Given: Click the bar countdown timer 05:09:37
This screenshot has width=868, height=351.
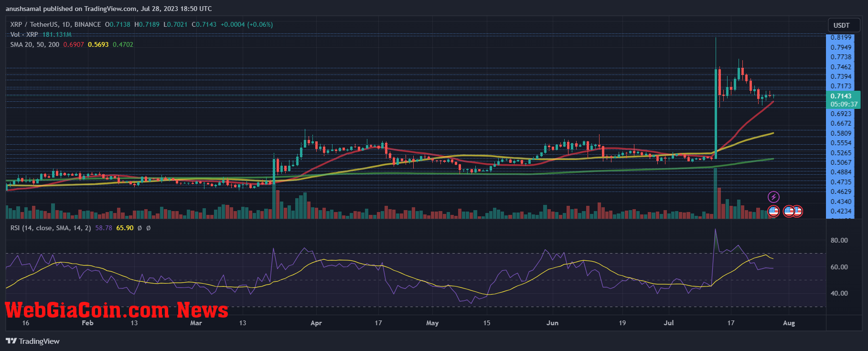Looking at the screenshot, I should tap(844, 104).
